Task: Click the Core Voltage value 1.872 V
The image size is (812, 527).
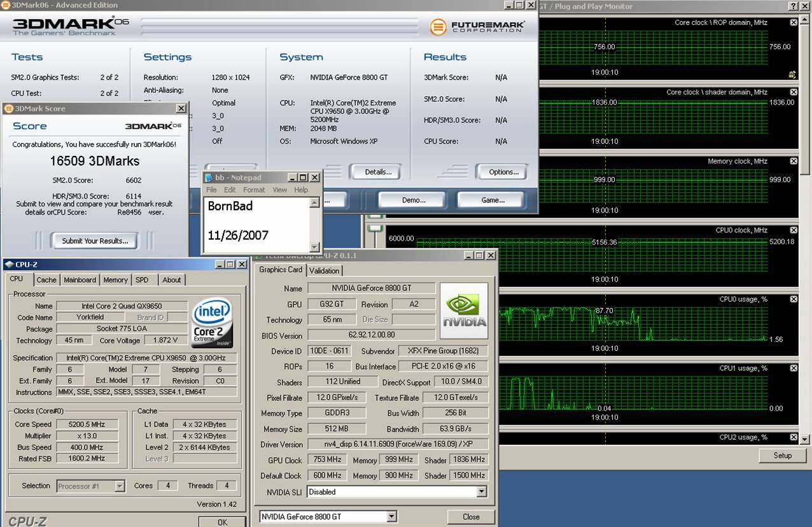Action: point(165,341)
